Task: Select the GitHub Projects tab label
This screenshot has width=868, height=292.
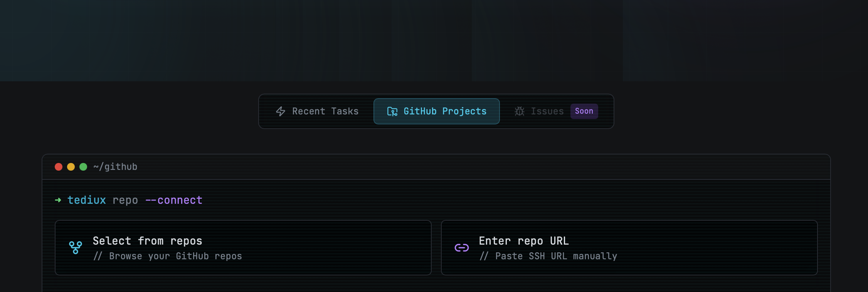Action: (x=445, y=111)
